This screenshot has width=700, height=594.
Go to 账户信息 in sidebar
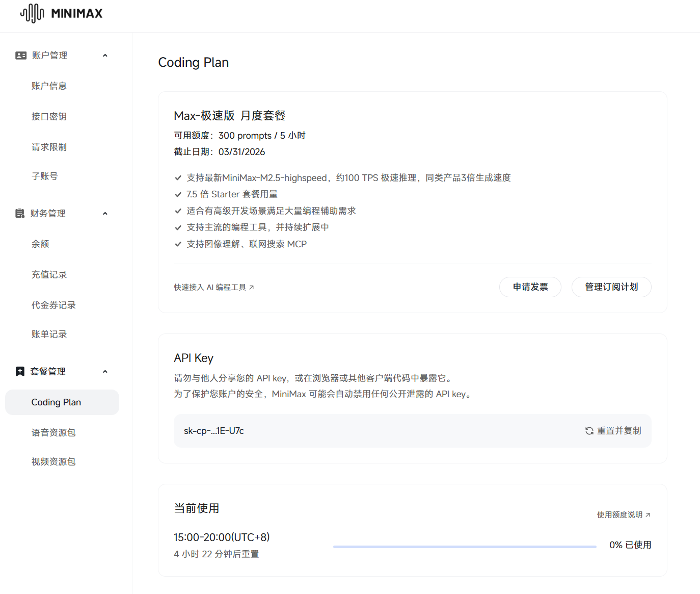click(x=49, y=86)
